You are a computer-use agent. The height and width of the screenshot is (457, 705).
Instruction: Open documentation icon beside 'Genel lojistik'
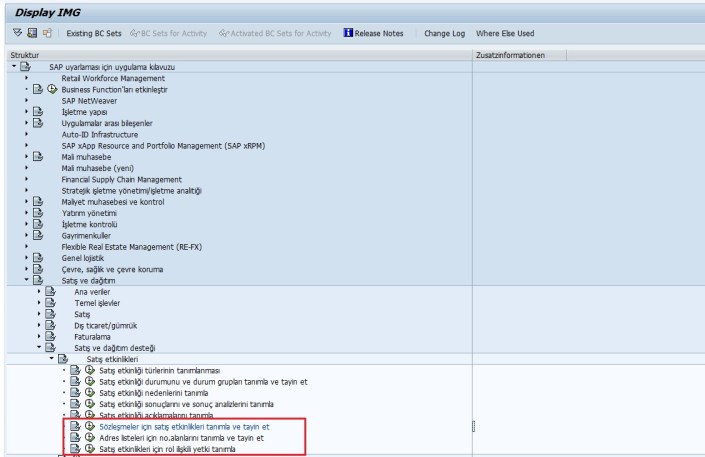(38, 257)
